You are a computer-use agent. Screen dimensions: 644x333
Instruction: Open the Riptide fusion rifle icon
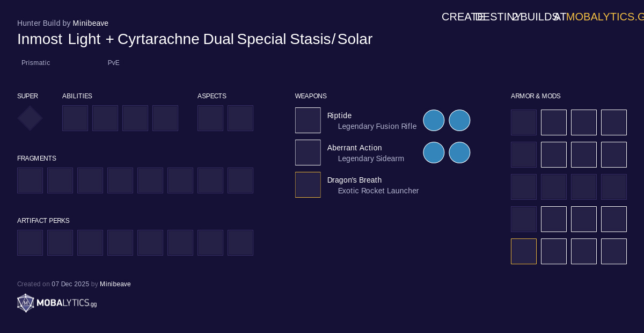(308, 120)
